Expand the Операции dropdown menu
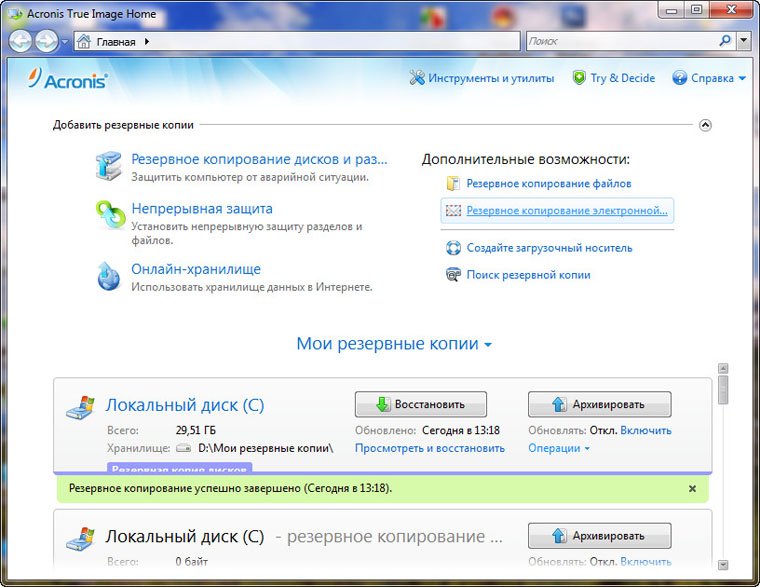The image size is (760, 587). pos(558,449)
